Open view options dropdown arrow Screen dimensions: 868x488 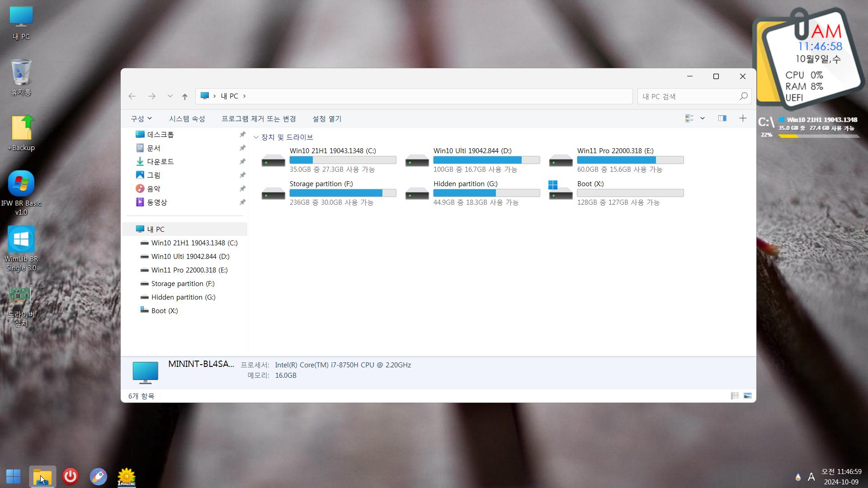tap(703, 118)
